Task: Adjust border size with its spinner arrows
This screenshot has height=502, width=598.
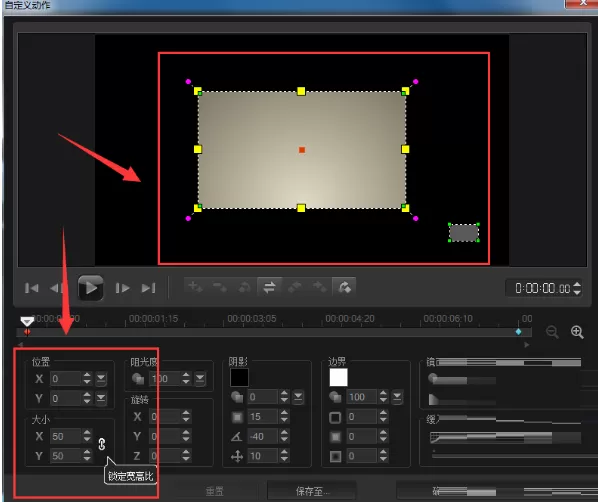Action: 383,417
